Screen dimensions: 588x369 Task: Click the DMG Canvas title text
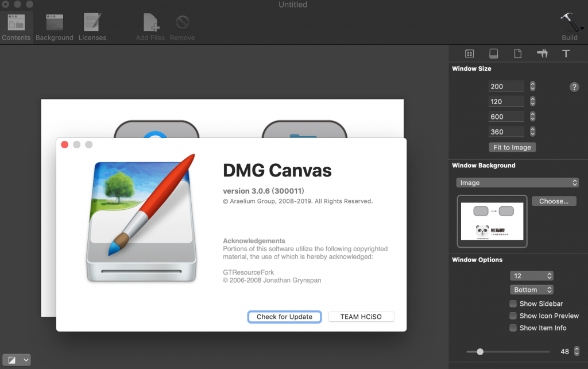[277, 171]
